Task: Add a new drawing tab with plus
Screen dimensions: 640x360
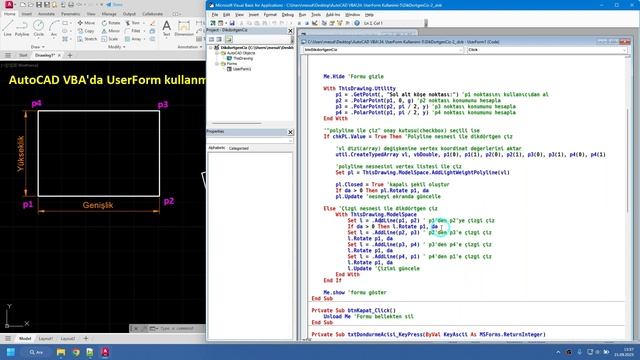Action: point(70,55)
